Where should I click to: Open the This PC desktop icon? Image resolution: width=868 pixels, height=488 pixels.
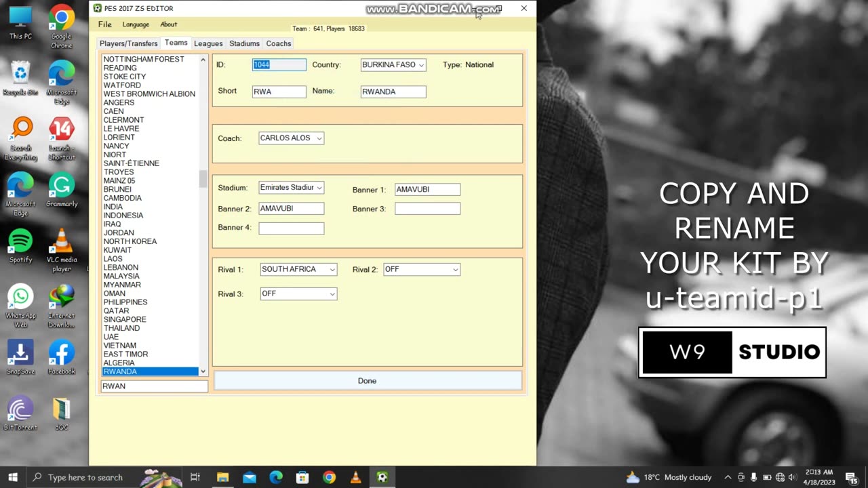(x=20, y=24)
